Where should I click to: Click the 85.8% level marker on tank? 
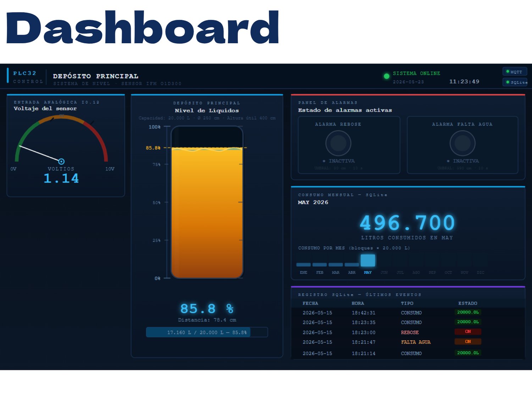coord(153,148)
